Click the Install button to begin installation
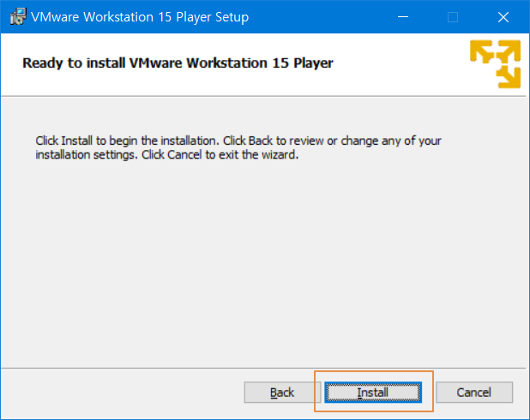Viewport: 530px width, 420px height. point(373,393)
